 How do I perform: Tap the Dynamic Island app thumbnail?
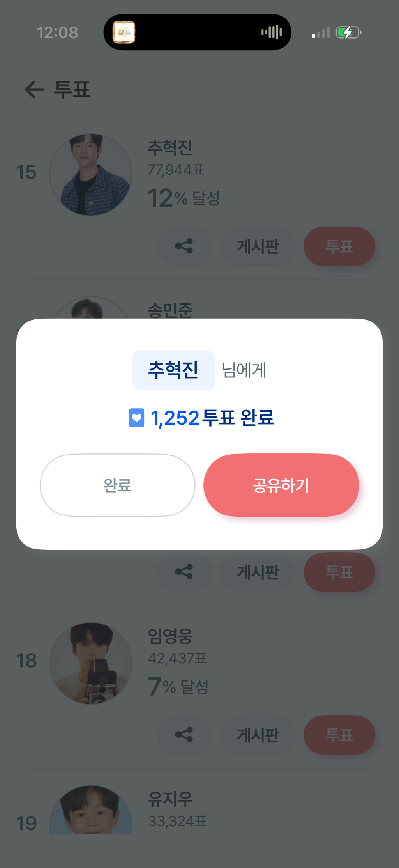tap(124, 32)
